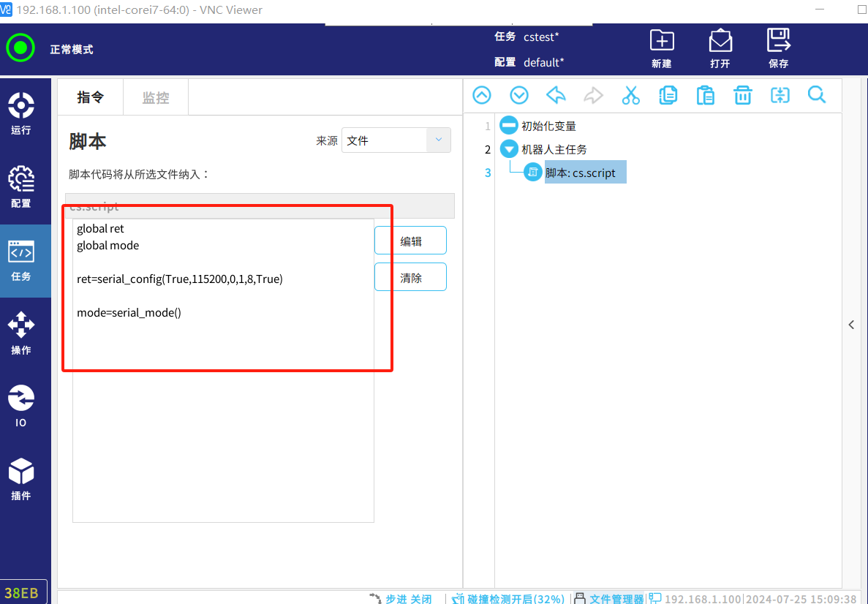The width and height of the screenshot is (868, 604).
Task: Click the paste clipboard icon
Action: click(x=705, y=95)
